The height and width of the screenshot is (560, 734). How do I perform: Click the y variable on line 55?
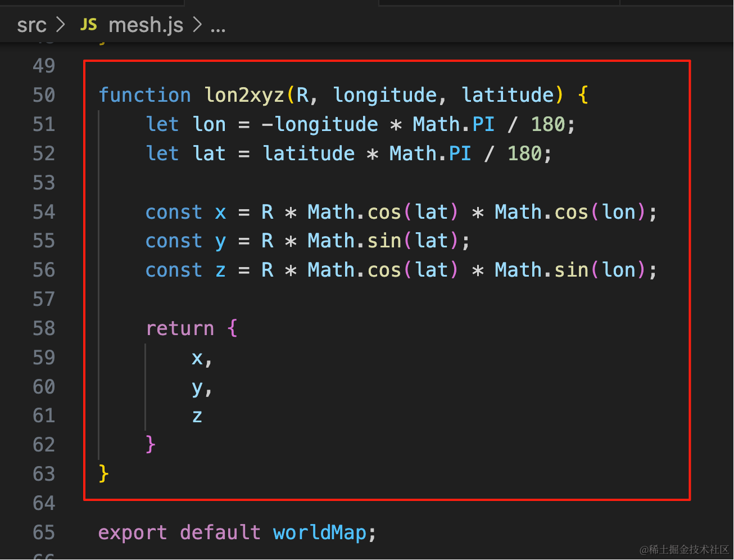click(x=220, y=243)
